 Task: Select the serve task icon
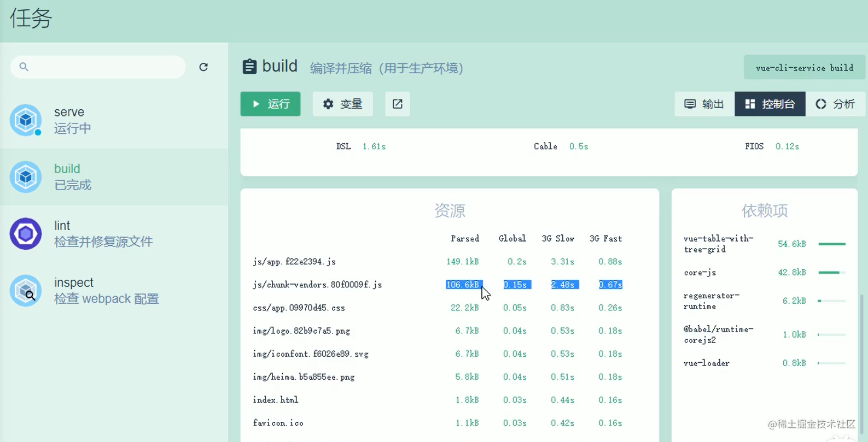pyautogui.click(x=26, y=120)
